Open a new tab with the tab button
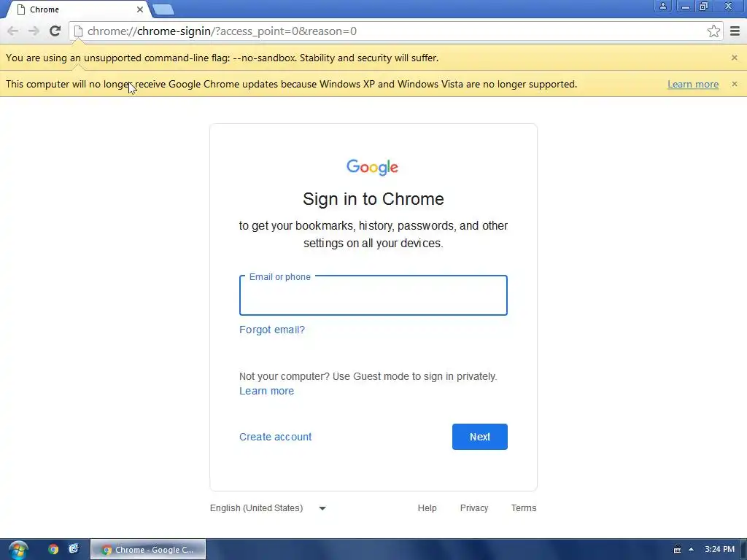Image resolution: width=747 pixels, height=560 pixels. tap(163, 9)
